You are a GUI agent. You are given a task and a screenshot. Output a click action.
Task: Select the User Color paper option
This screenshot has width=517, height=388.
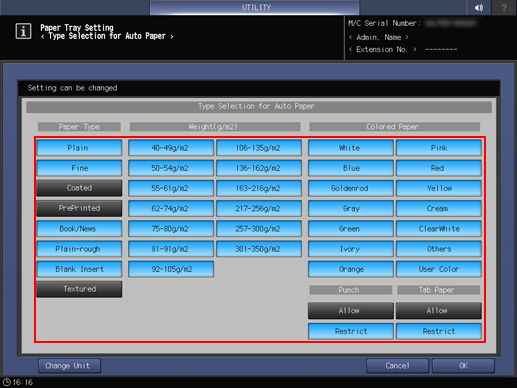[439, 269]
